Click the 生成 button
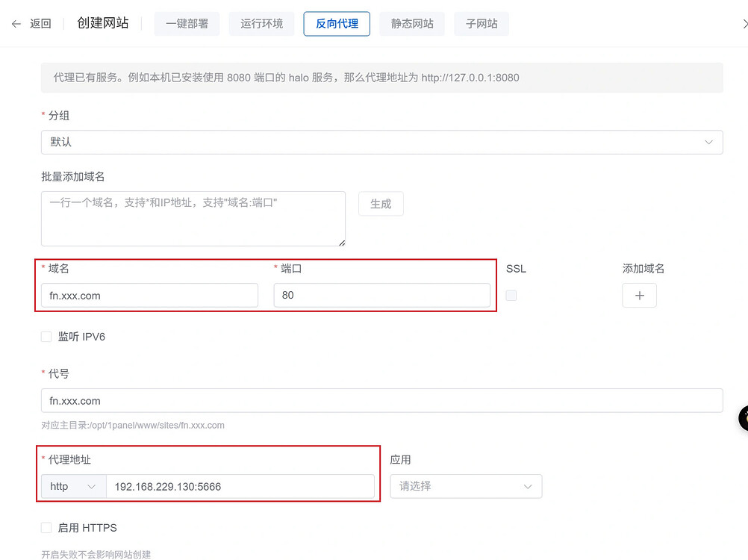Screen dimensions: 748x560 click(381, 204)
